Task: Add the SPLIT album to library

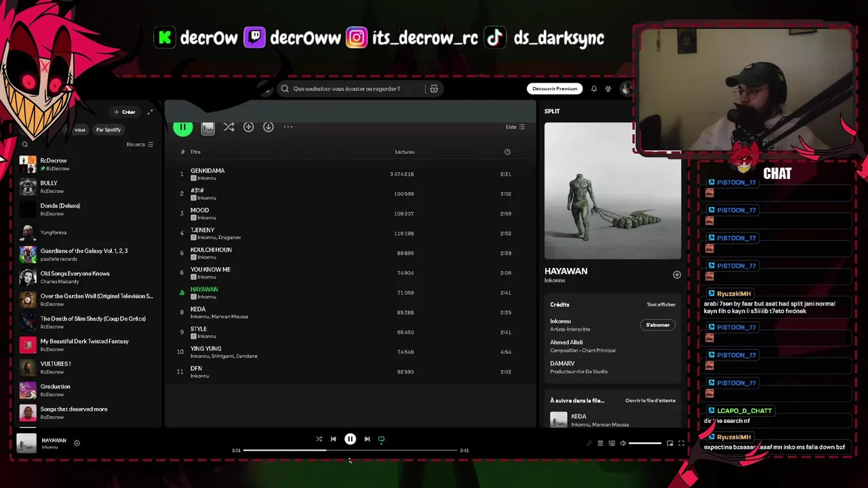Action: (248, 127)
